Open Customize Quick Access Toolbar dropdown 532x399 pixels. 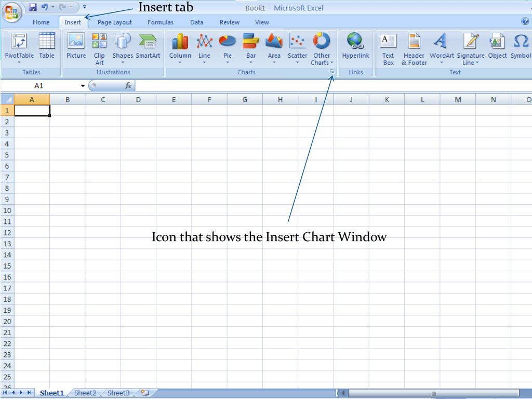[85, 7]
